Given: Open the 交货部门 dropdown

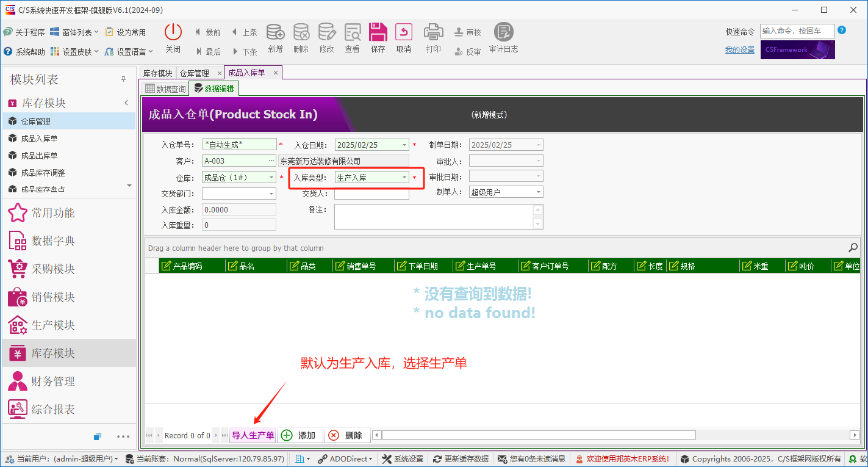Looking at the screenshot, I should (x=271, y=194).
